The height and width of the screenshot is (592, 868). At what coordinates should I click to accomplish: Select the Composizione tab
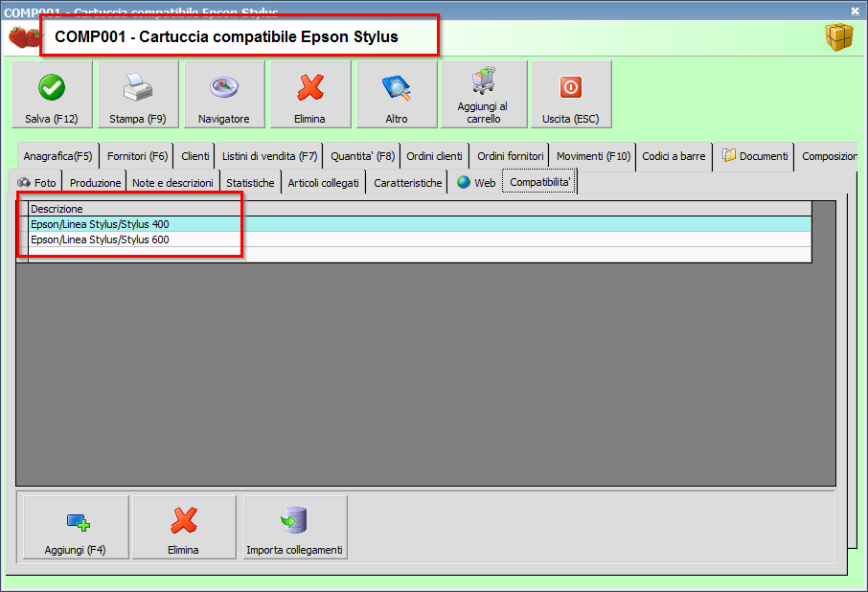(829, 156)
